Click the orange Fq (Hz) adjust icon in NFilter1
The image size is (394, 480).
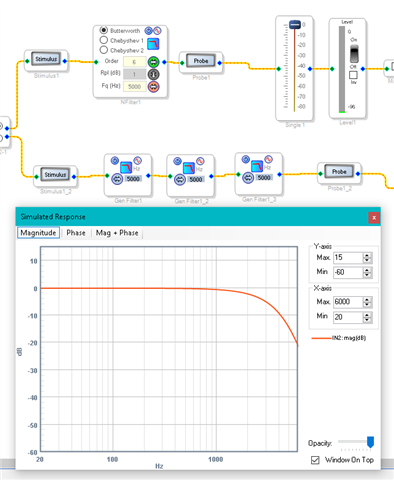click(153, 87)
